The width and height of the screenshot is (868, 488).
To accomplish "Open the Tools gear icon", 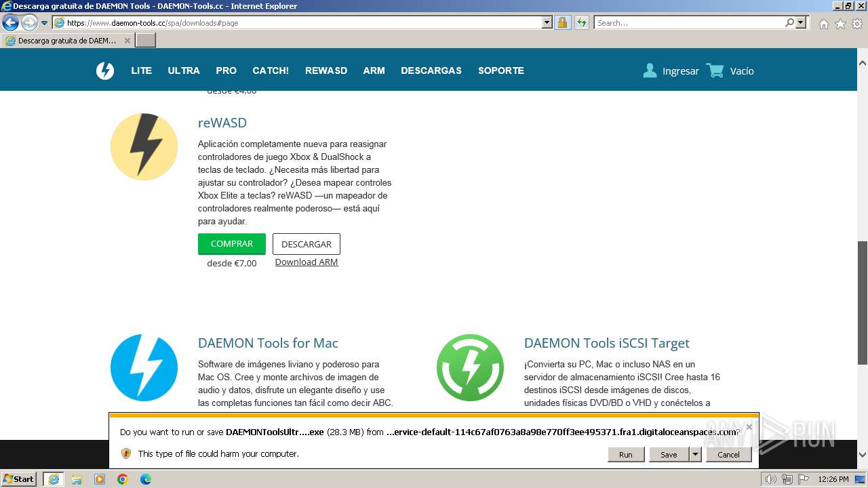I will [857, 24].
